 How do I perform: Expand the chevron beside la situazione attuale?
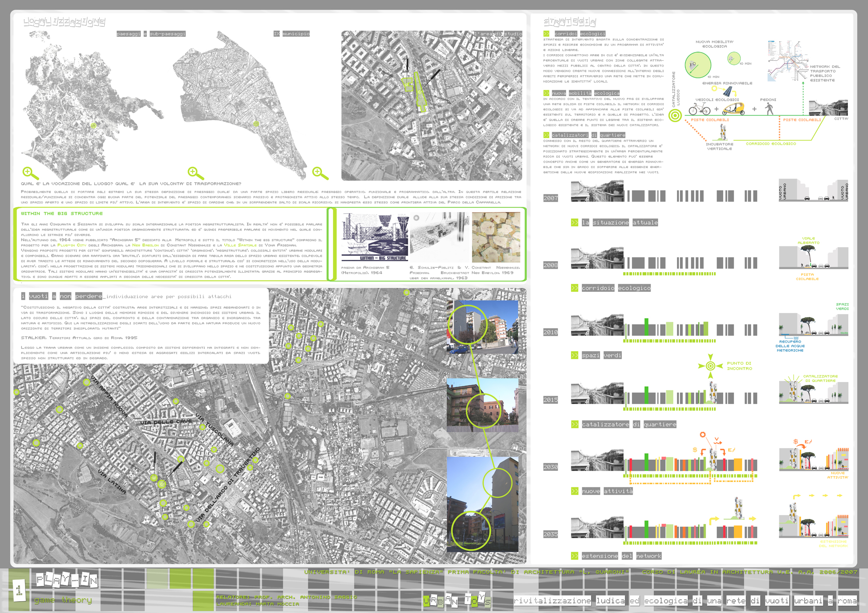574,223
